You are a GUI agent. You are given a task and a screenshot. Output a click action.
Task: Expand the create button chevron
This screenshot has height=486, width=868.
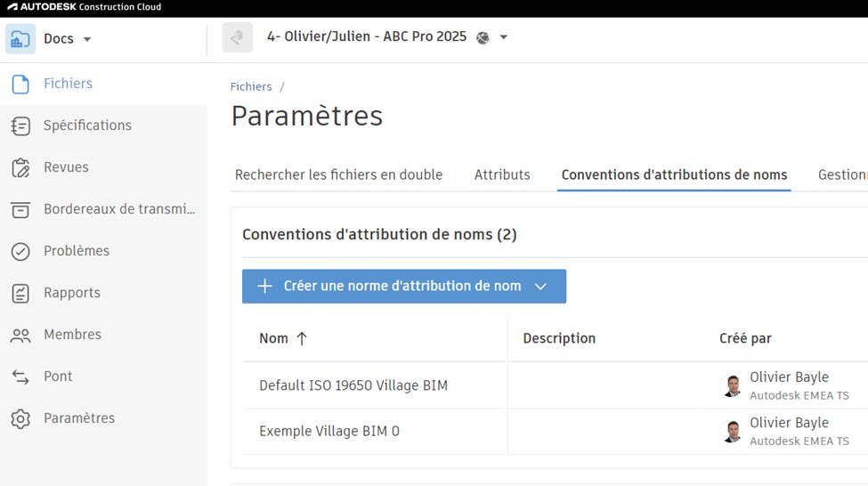point(541,287)
